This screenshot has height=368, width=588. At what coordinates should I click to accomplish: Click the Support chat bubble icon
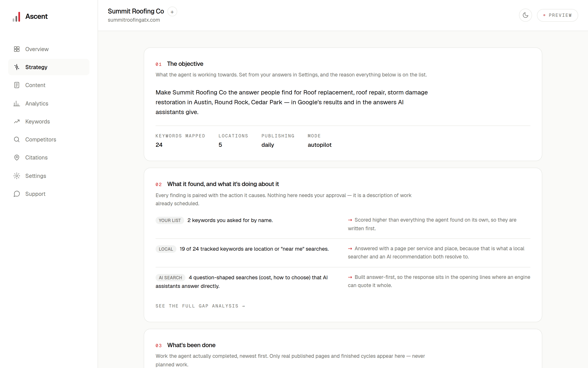[17, 194]
